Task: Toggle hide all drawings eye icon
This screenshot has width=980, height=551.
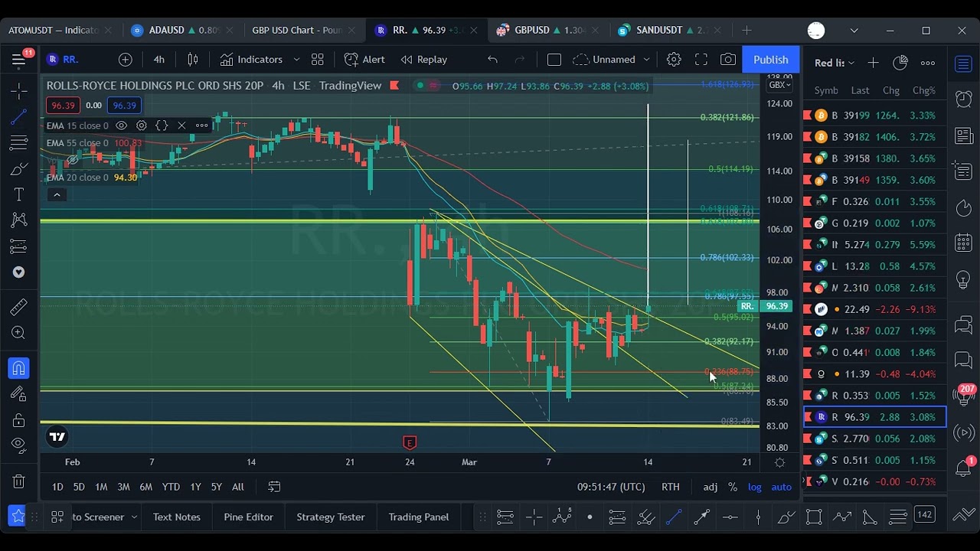Action: coord(19,445)
